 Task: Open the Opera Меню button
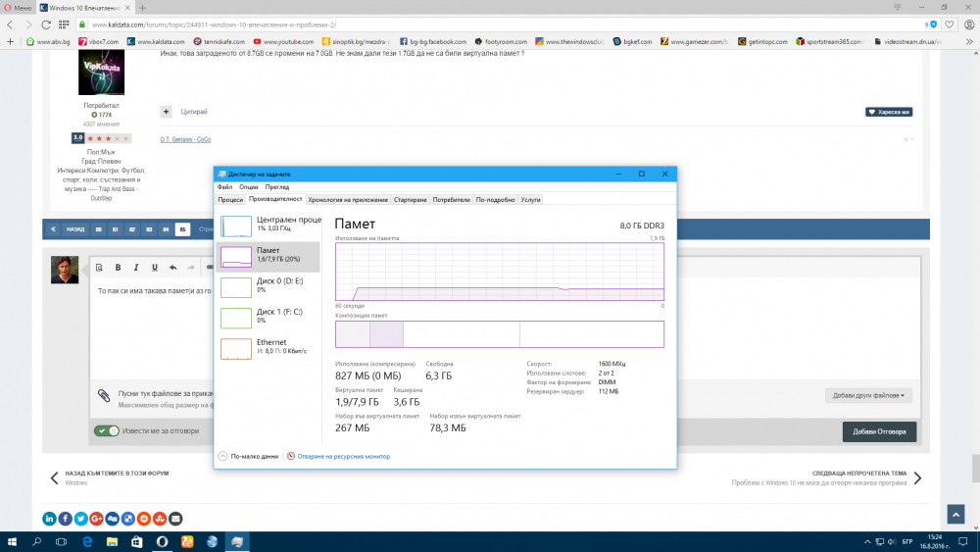(x=18, y=8)
